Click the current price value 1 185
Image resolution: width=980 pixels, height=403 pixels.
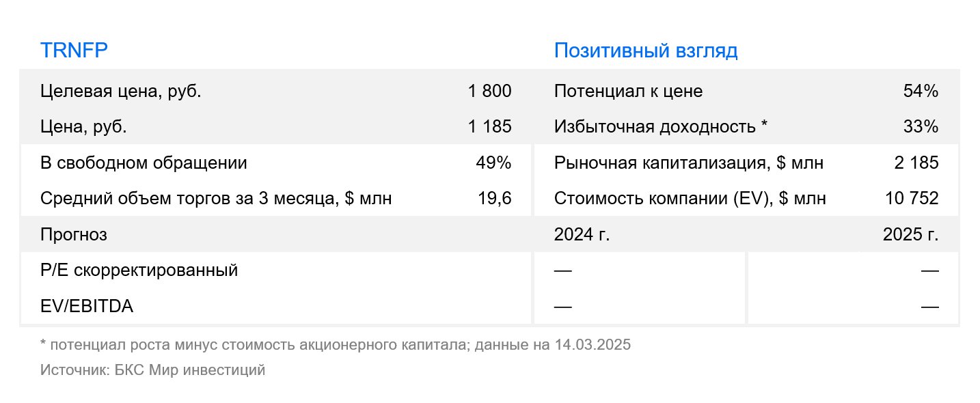pyautogui.click(x=490, y=127)
